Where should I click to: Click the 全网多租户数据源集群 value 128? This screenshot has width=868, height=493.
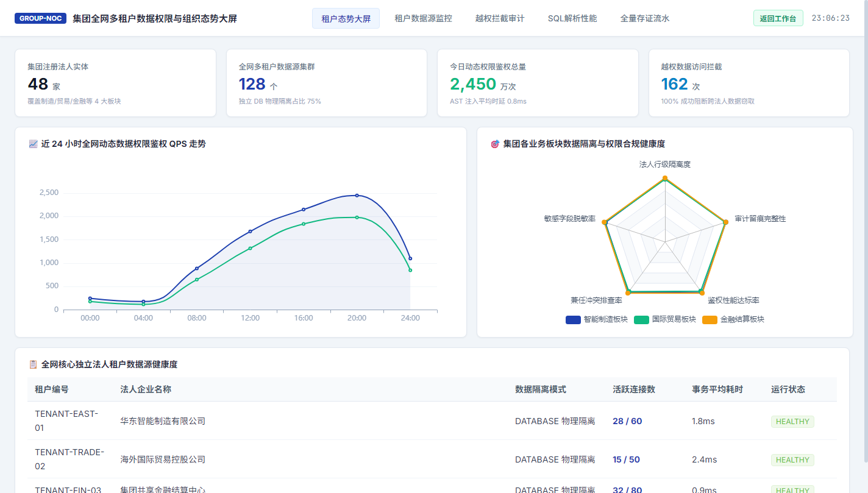tap(252, 84)
